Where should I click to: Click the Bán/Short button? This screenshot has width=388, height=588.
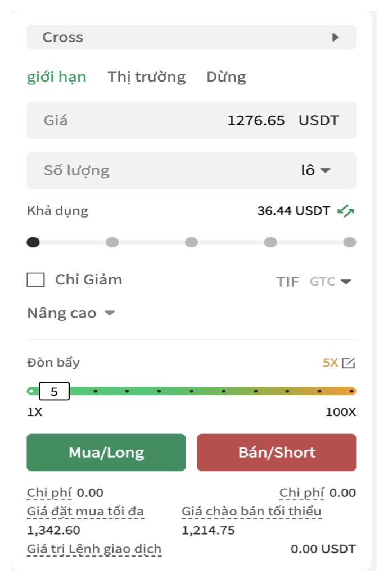pyautogui.click(x=277, y=453)
